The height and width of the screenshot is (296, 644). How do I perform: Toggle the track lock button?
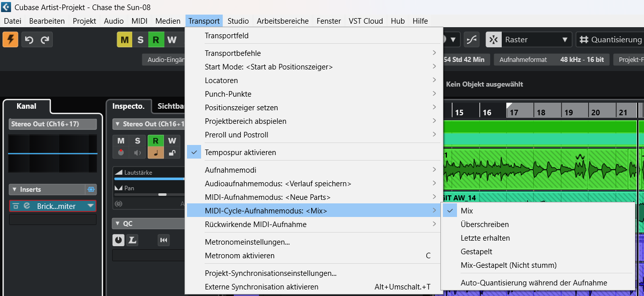[172, 153]
